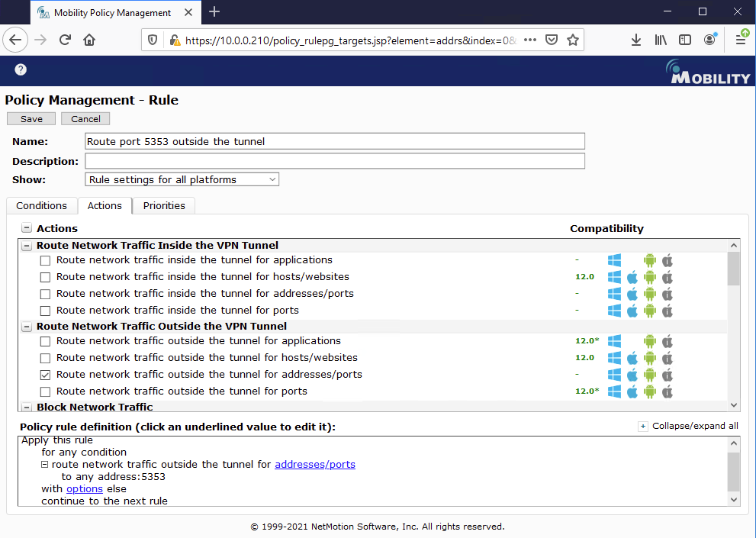Open the browser downloads icon
Image resolution: width=756 pixels, height=538 pixels.
click(635, 40)
